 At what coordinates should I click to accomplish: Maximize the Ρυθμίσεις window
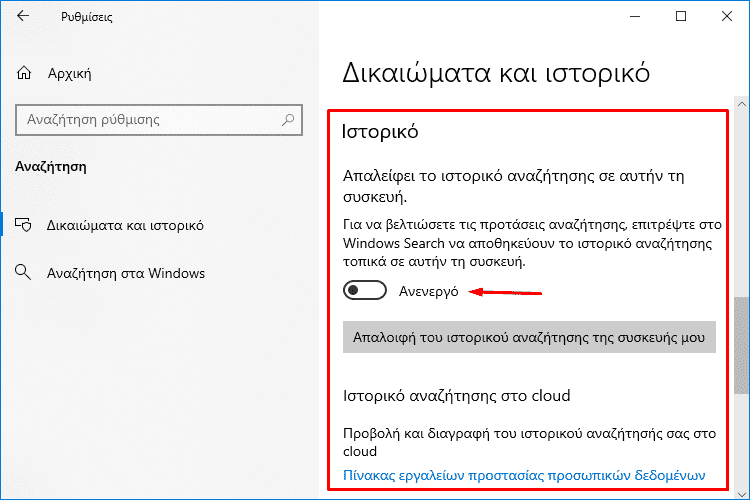(x=681, y=16)
